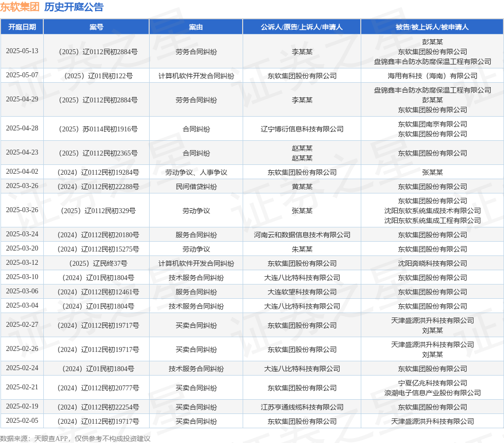The image size is (504, 443).
Task: Click plaintiff 辽宁博衍信息科技有限公司
Action: (302, 129)
